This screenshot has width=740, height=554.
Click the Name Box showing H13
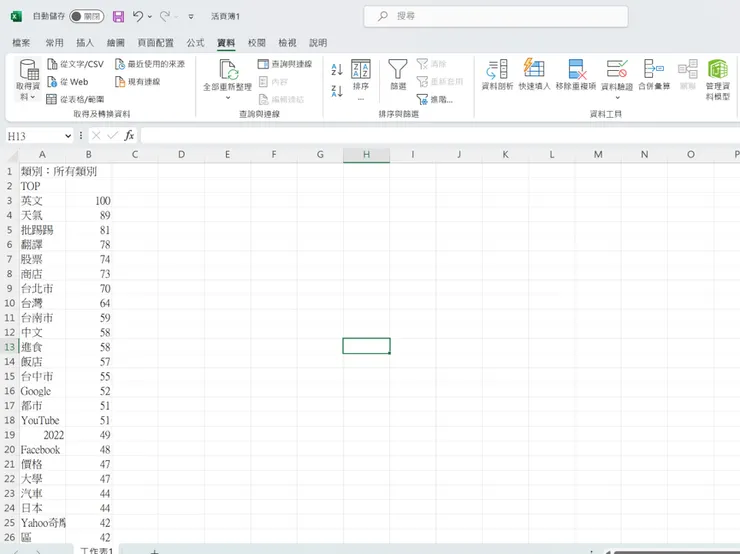tap(34, 136)
